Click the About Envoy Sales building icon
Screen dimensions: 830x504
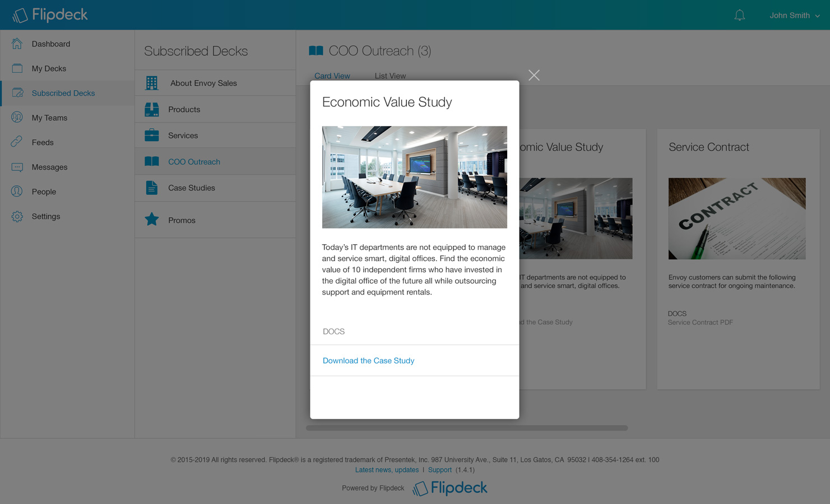click(x=152, y=83)
